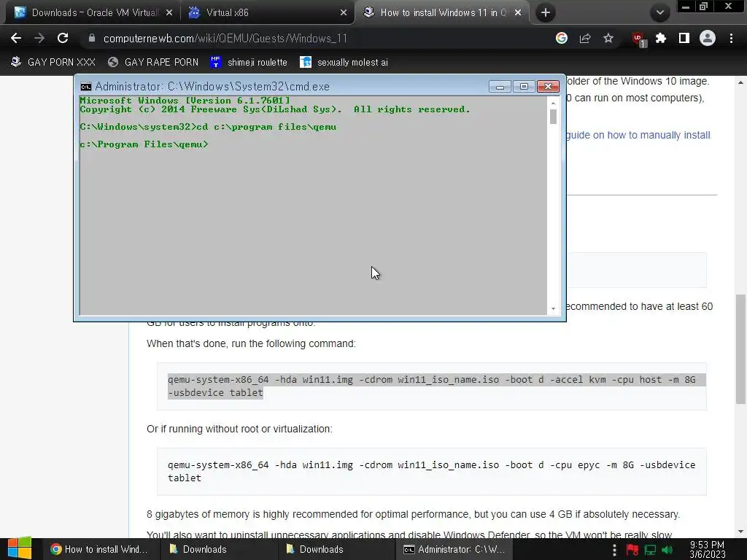The image size is (747, 560).
Task: Open Administrator cmd taskbar item
Action: point(454,549)
